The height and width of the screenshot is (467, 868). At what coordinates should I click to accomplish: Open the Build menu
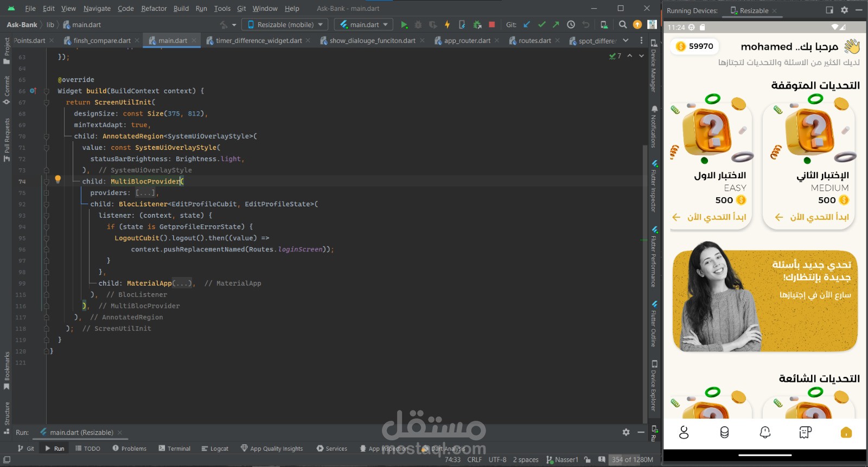click(x=181, y=8)
